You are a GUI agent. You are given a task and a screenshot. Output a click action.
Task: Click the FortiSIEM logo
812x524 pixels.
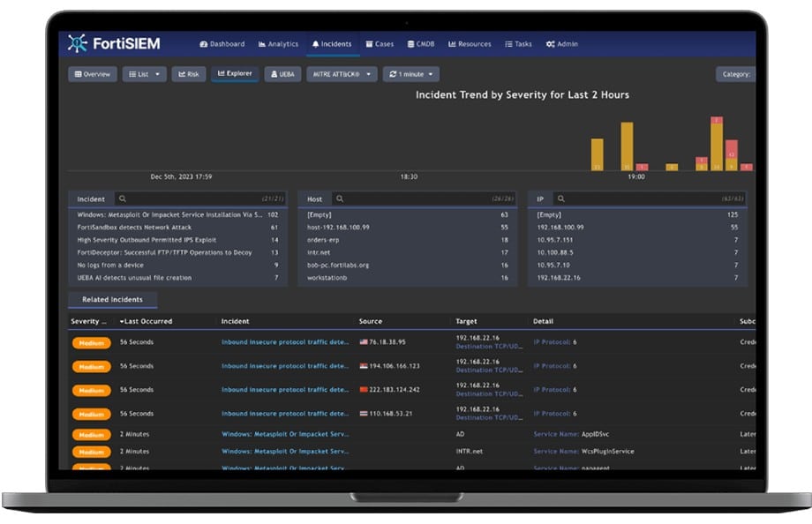[114, 43]
